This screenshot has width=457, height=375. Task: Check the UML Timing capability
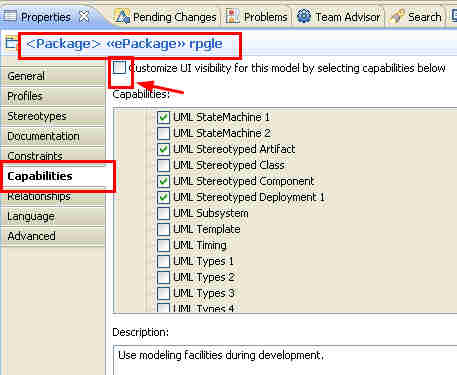click(x=163, y=245)
